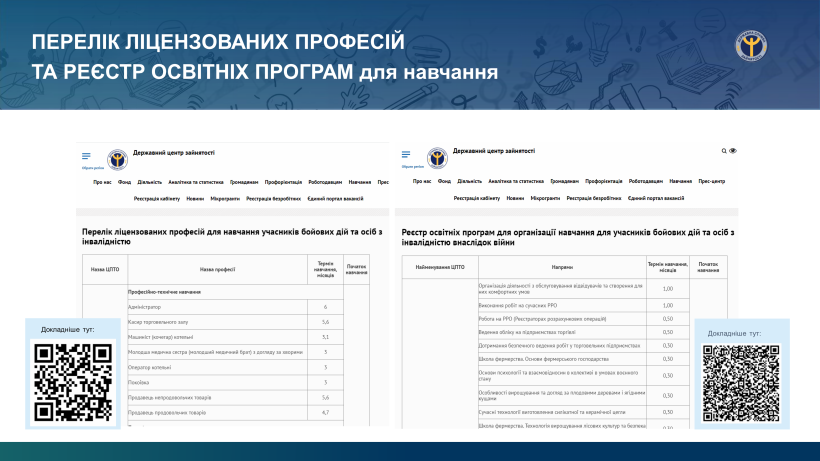Select 'Касир торговельного залу' row
Viewport: 820px width, 461px height.
(235, 322)
